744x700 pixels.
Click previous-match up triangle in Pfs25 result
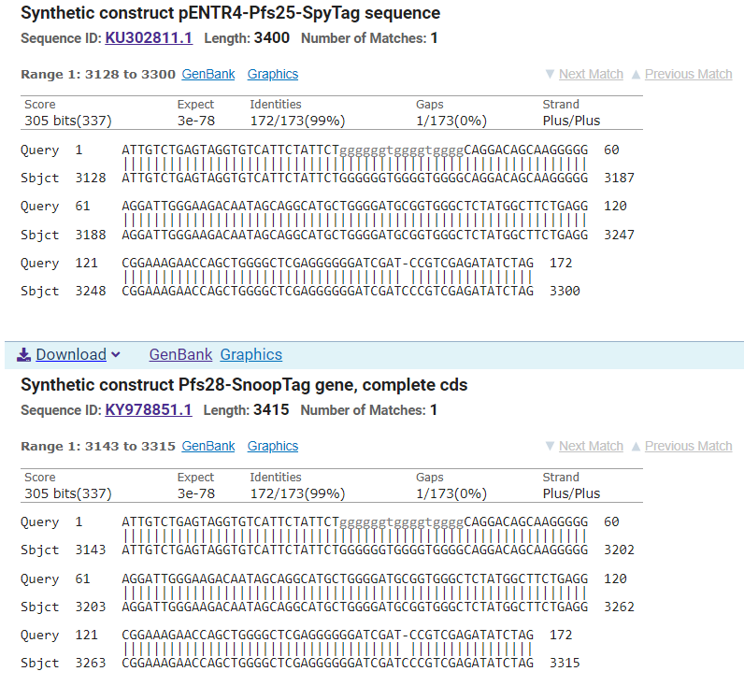tap(636, 75)
